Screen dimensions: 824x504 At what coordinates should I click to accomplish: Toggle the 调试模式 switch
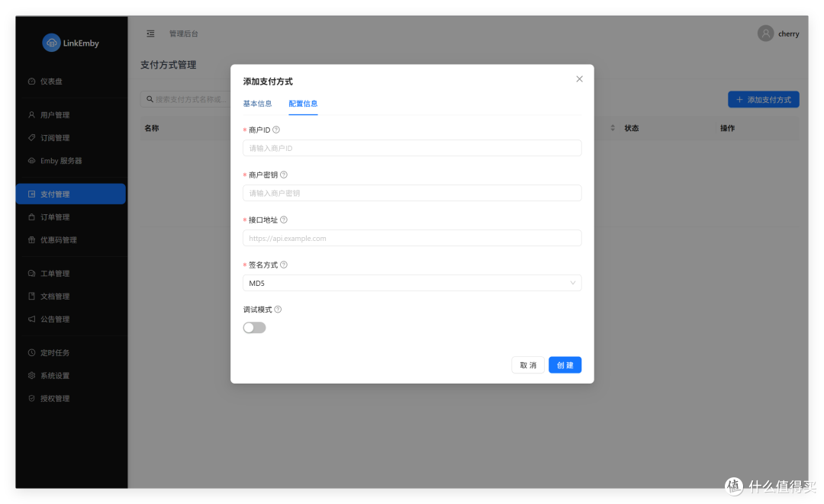click(254, 328)
